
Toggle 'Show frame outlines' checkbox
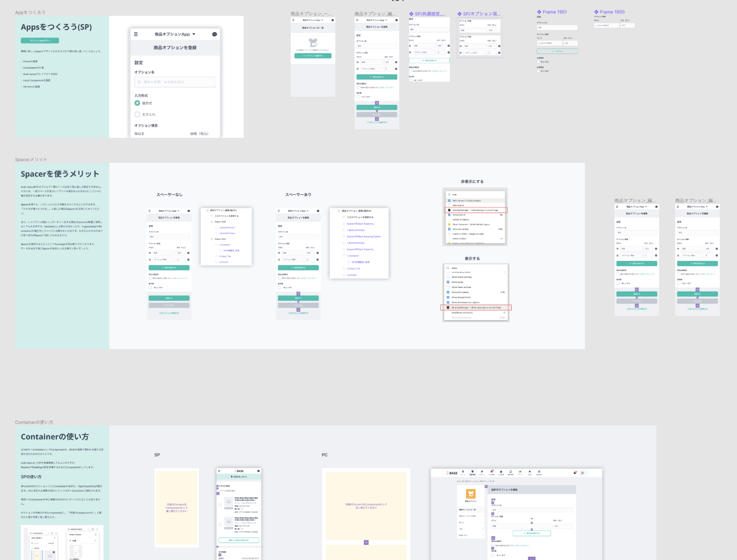coord(448,277)
